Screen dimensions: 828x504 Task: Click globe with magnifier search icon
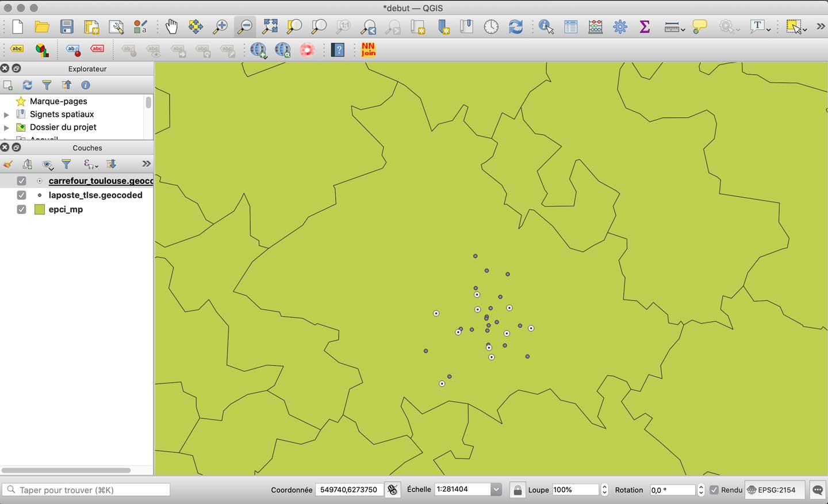[282, 50]
